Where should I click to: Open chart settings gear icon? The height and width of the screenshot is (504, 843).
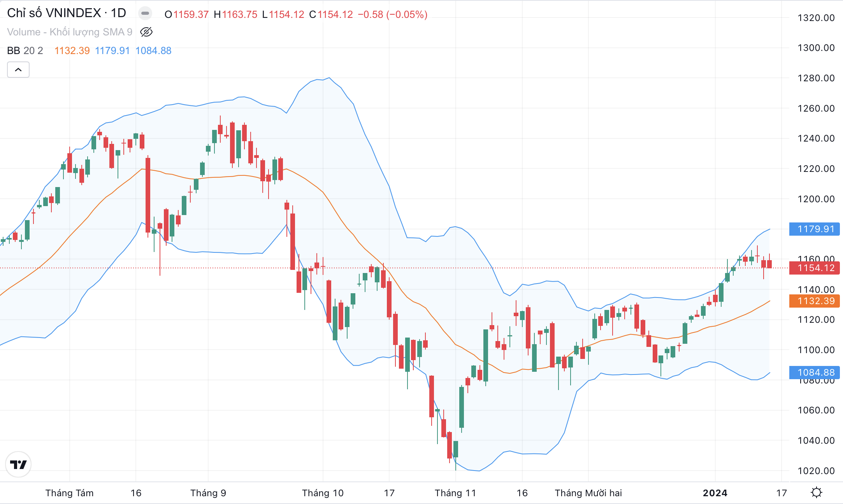tap(816, 493)
